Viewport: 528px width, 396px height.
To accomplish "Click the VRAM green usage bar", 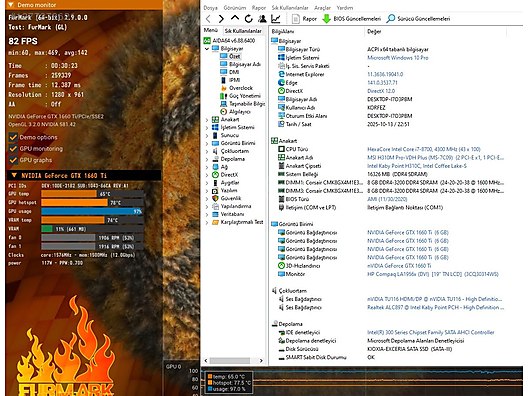I will click(x=47, y=229).
